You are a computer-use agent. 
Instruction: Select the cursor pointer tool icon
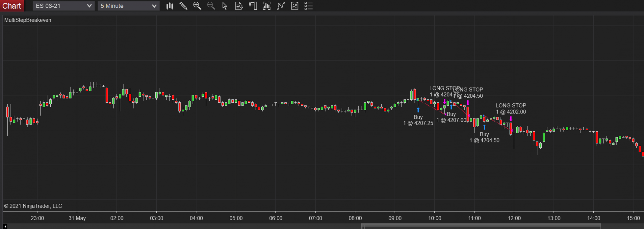pos(225,6)
